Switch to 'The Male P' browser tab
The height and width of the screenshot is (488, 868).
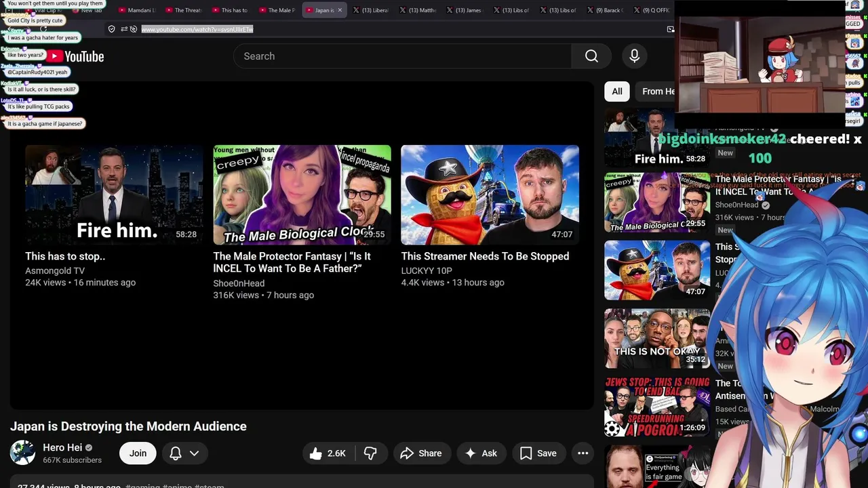pyautogui.click(x=277, y=10)
